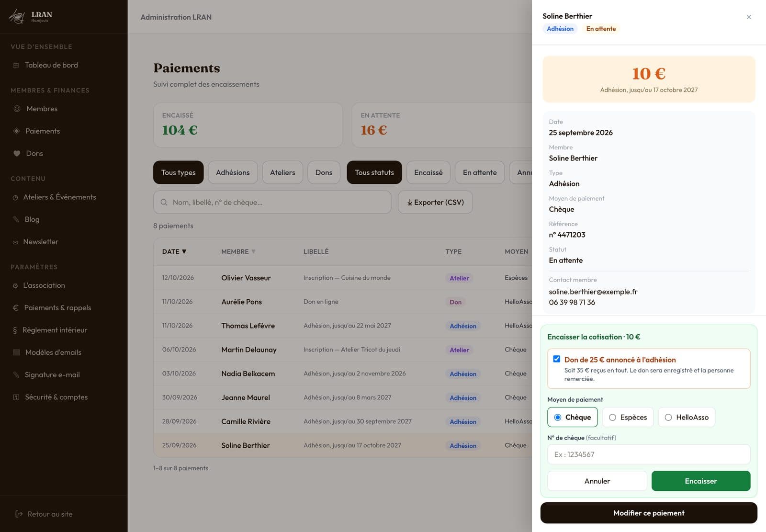
Task: Uncheck the Don de 25 € checkbox
Action: coord(556,359)
